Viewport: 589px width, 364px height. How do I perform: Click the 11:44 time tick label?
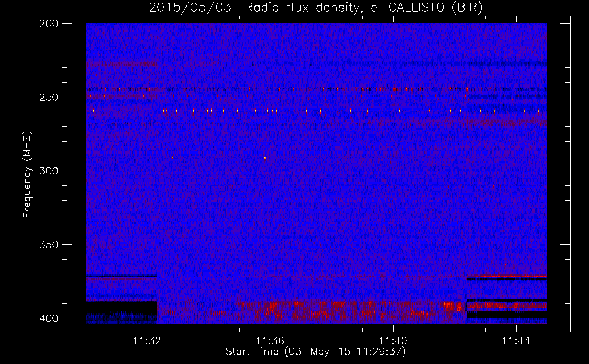click(516, 341)
